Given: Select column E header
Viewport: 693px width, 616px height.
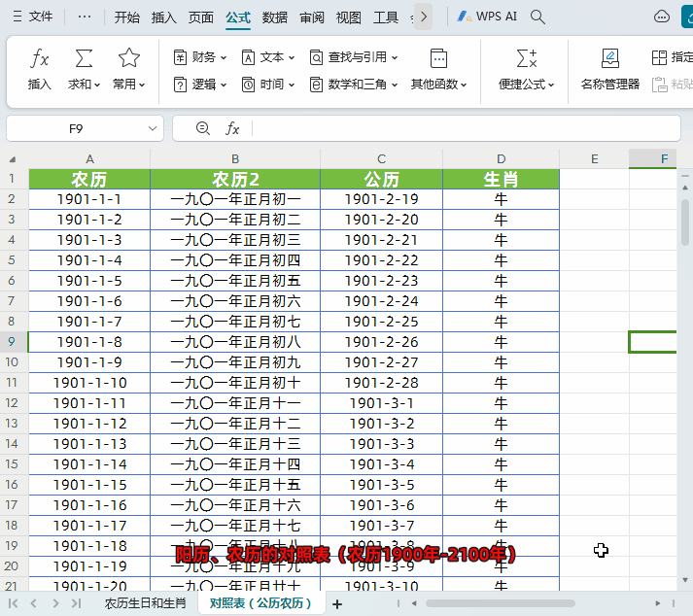Looking at the screenshot, I should [x=595, y=159].
